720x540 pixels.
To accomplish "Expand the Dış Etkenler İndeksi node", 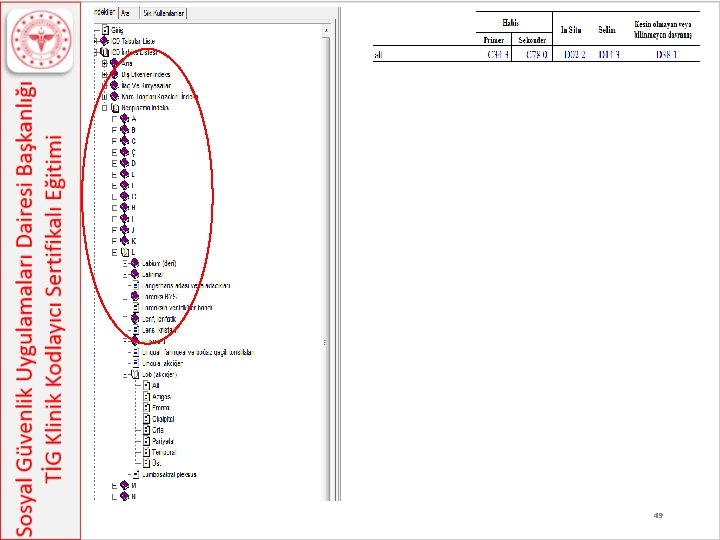I will 104,74.
